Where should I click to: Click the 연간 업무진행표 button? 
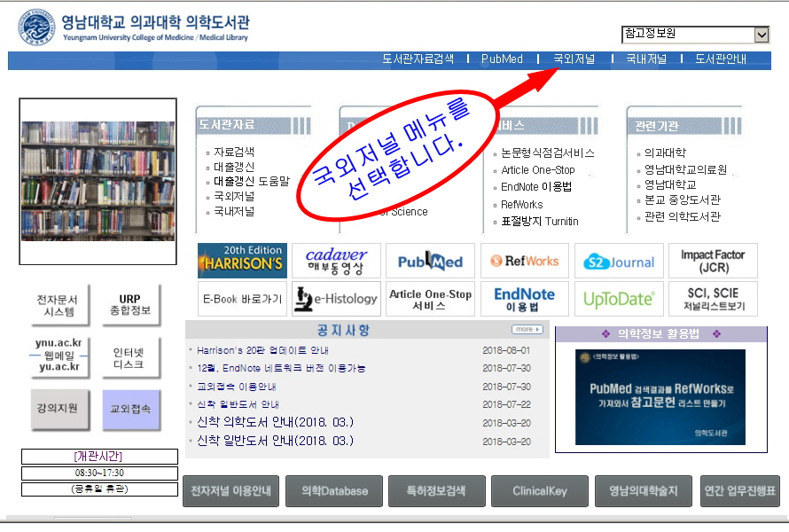(739, 490)
